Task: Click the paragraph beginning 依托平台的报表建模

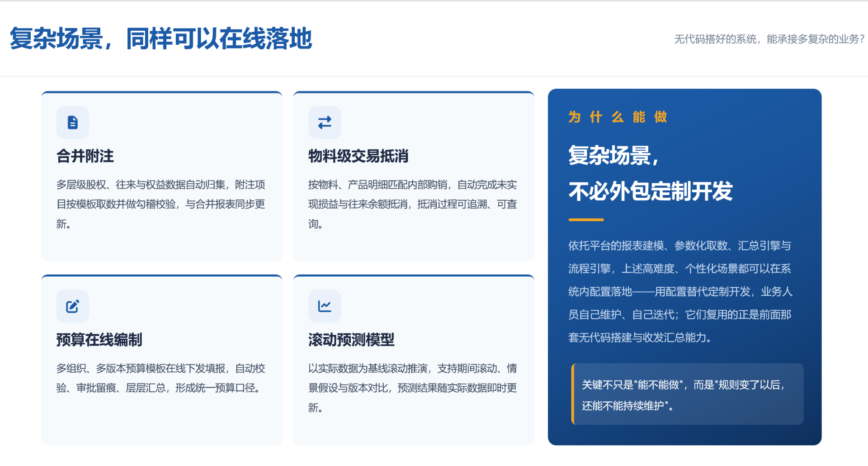Action: point(680,291)
